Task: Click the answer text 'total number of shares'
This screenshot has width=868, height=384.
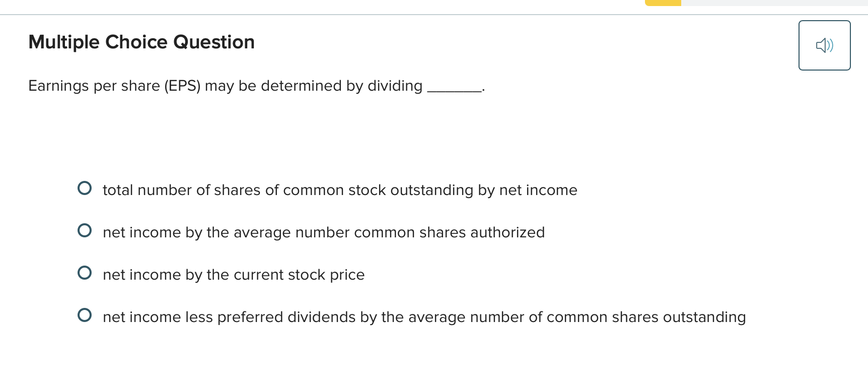Action: (x=339, y=190)
